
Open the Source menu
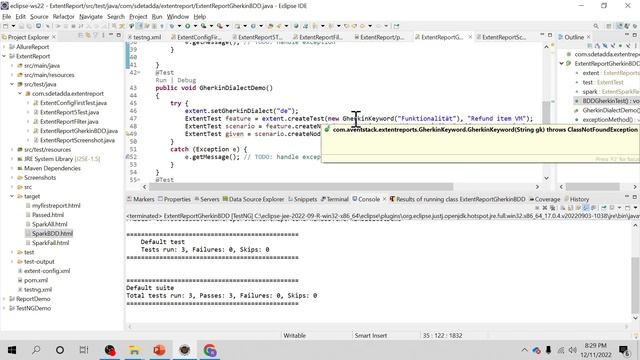(x=39, y=17)
